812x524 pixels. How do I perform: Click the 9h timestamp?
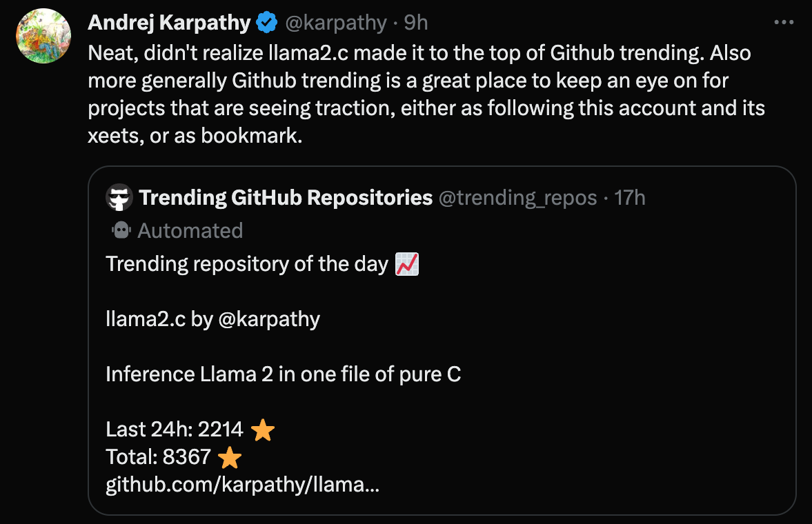pyautogui.click(x=416, y=23)
